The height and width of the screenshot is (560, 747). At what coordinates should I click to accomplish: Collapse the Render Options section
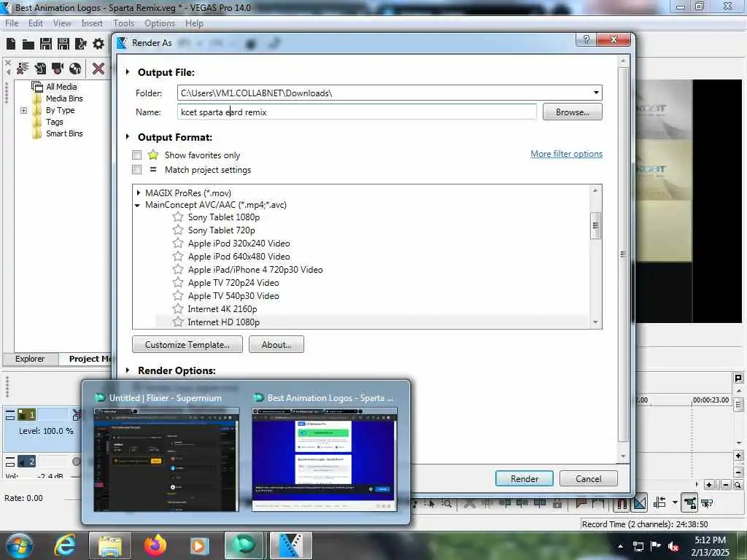point(128,370)
